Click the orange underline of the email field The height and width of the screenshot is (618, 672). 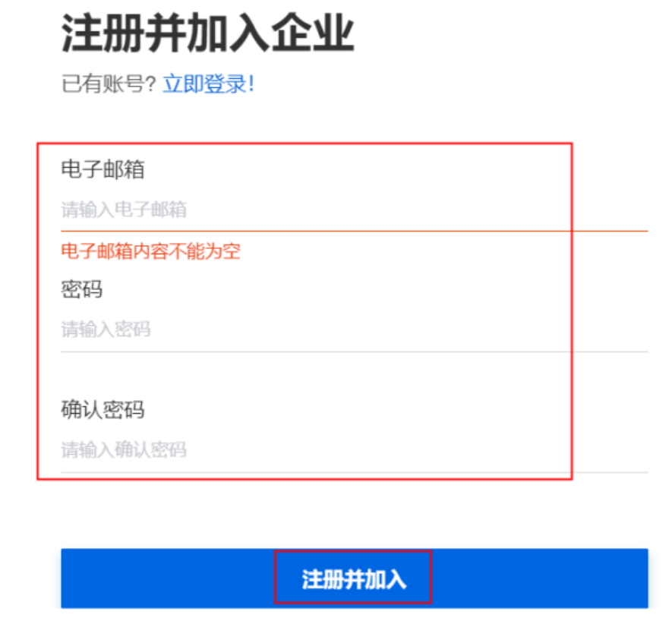355,231
